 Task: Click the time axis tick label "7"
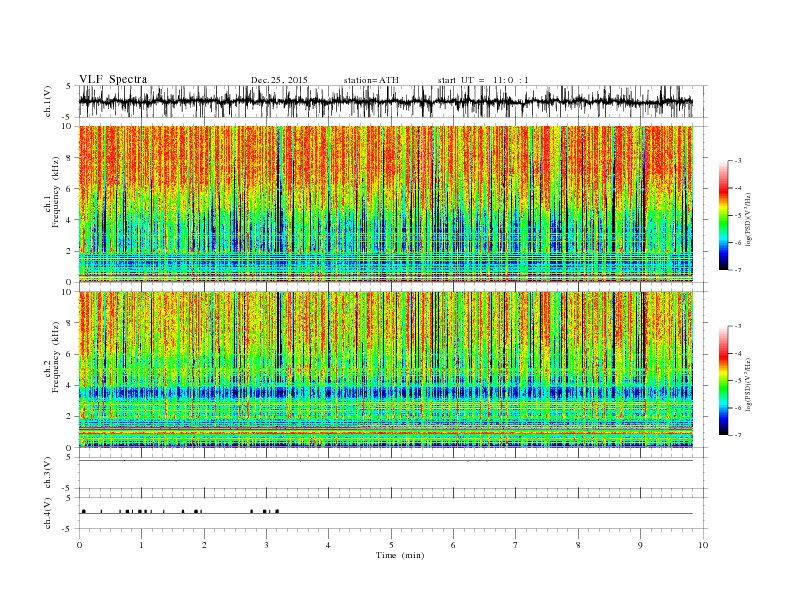point(516,545)
